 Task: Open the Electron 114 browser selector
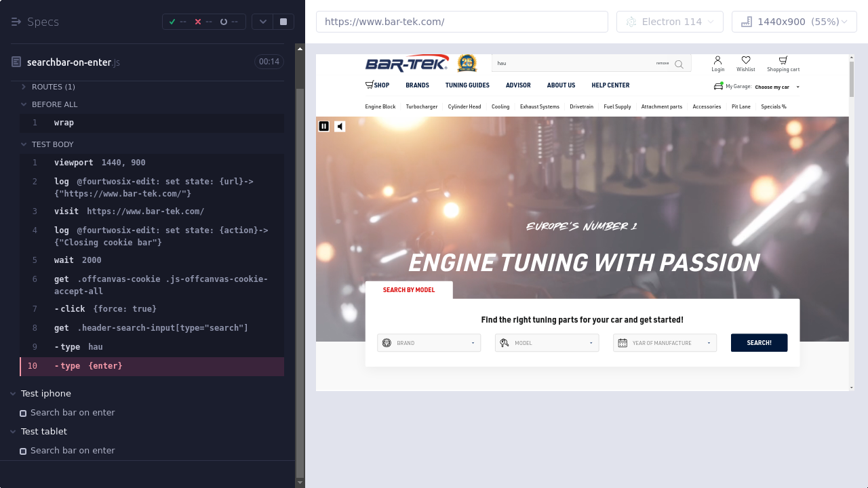coord(670,22)
